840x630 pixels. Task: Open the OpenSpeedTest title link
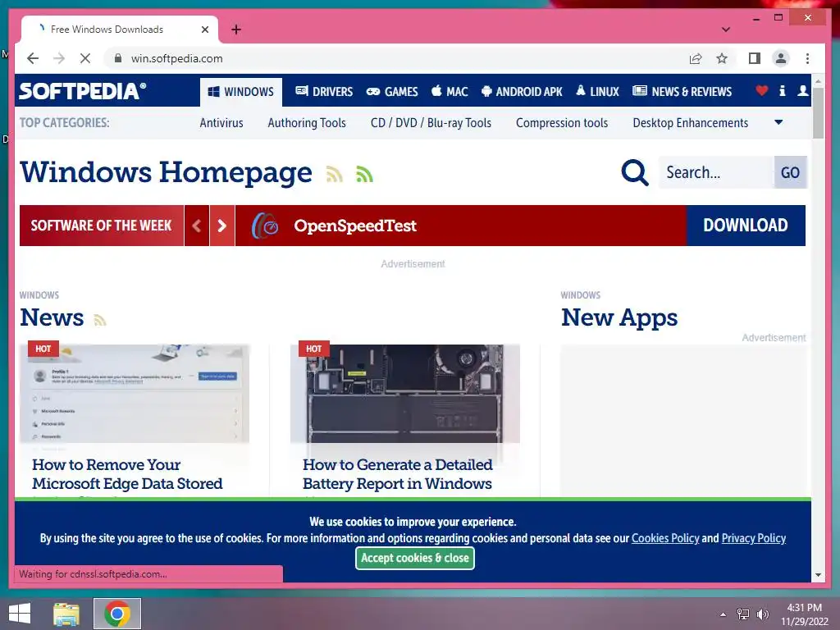click(354, 226)
